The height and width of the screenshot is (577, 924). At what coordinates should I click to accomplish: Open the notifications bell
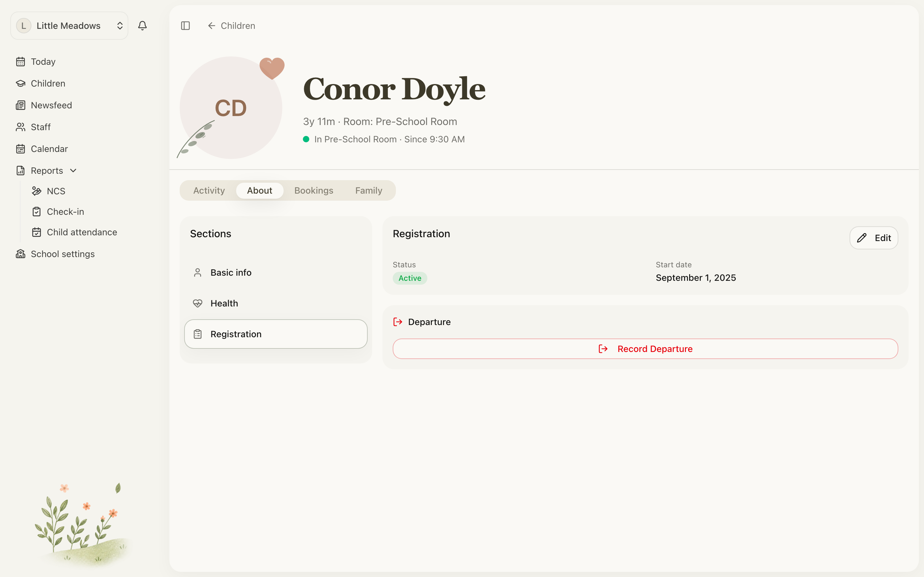click(142, 26)
